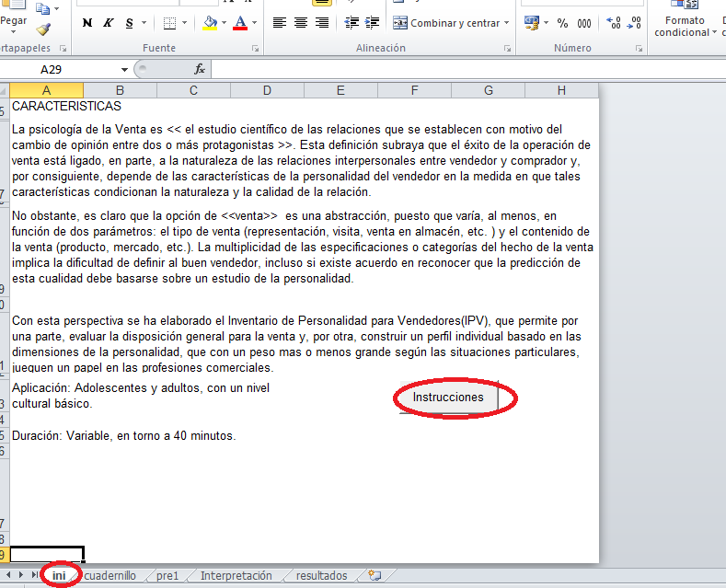Viewport: 726px width, 588px height.
Task: Click the insert function fx icon
Action: pos(200,69)
